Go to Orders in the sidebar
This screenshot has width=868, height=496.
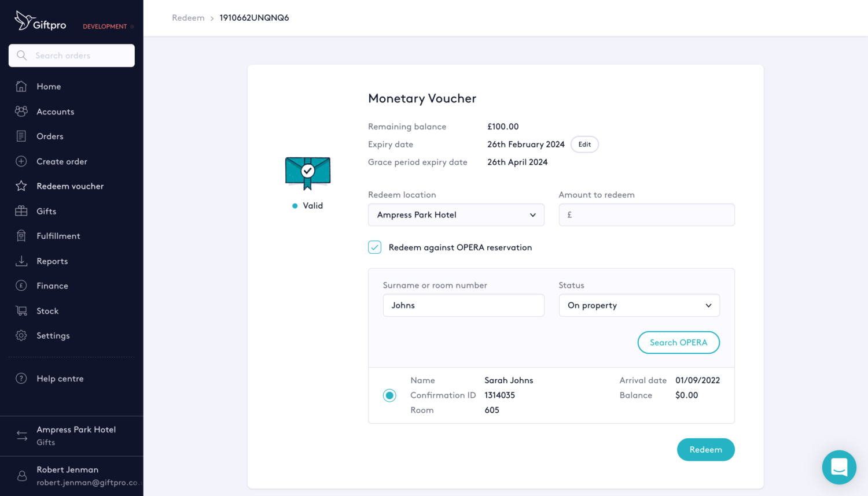(x=50, y=136)
